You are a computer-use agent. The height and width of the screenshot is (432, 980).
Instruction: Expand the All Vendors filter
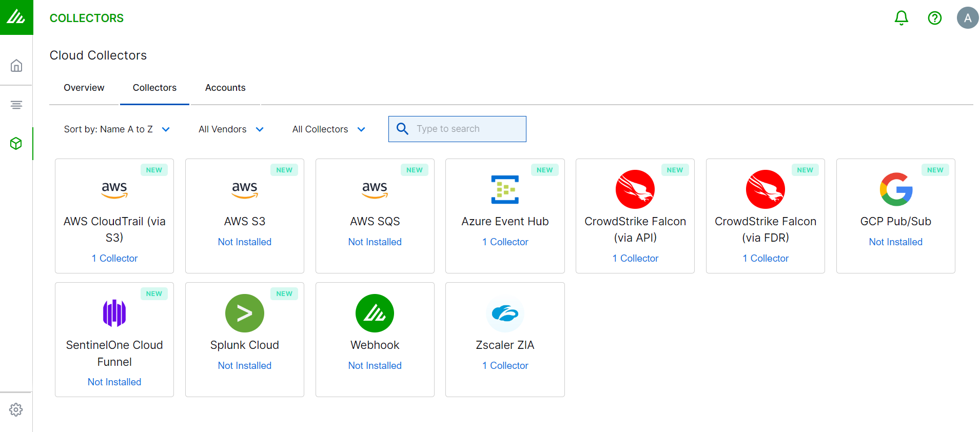click(231, 129)
